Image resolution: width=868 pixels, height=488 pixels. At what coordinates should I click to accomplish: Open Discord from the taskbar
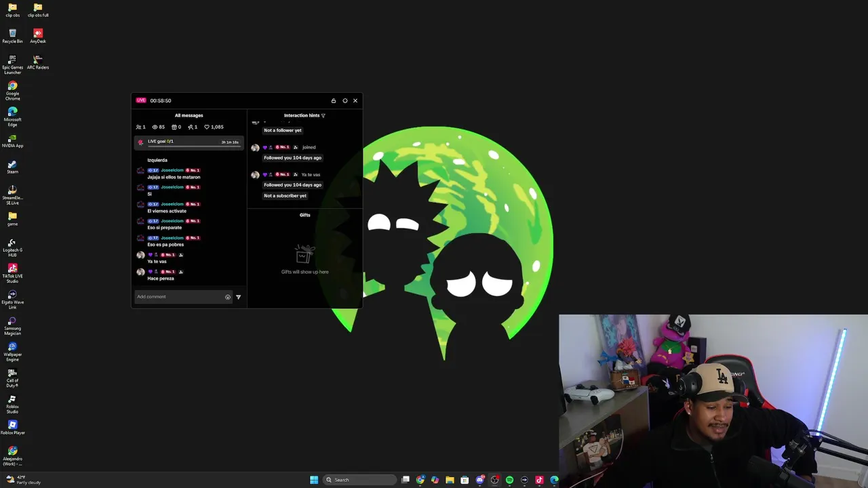pyautogui.click(x=480, y=480)
